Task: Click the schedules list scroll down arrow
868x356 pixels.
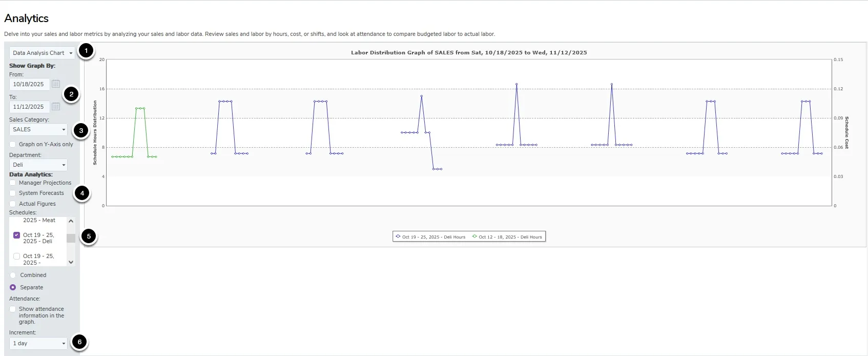Action: coord(71,262)
